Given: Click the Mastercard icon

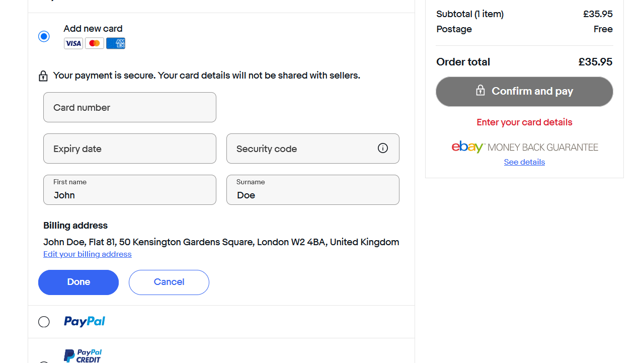Looking at the screenshot, I should click(x=94, y=43).
